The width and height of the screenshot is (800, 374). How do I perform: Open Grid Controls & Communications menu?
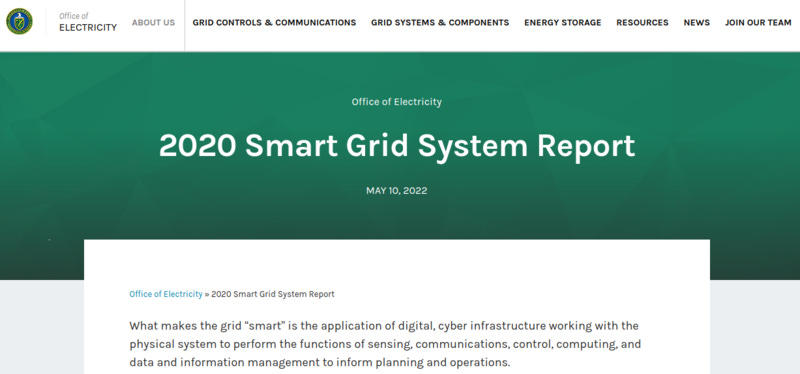pos(274,22)
